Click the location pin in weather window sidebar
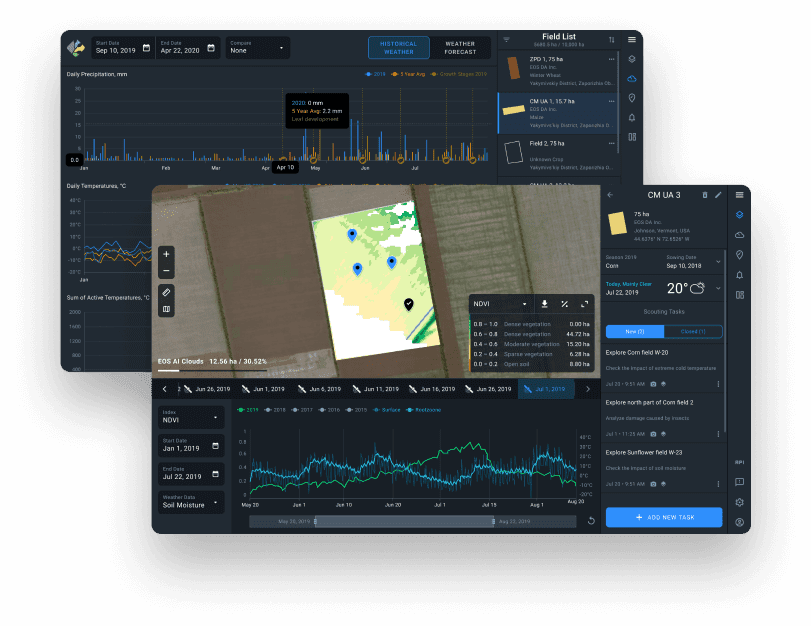Image resolution: width=811 pixels, height=626 pixels. click(632, 98)
